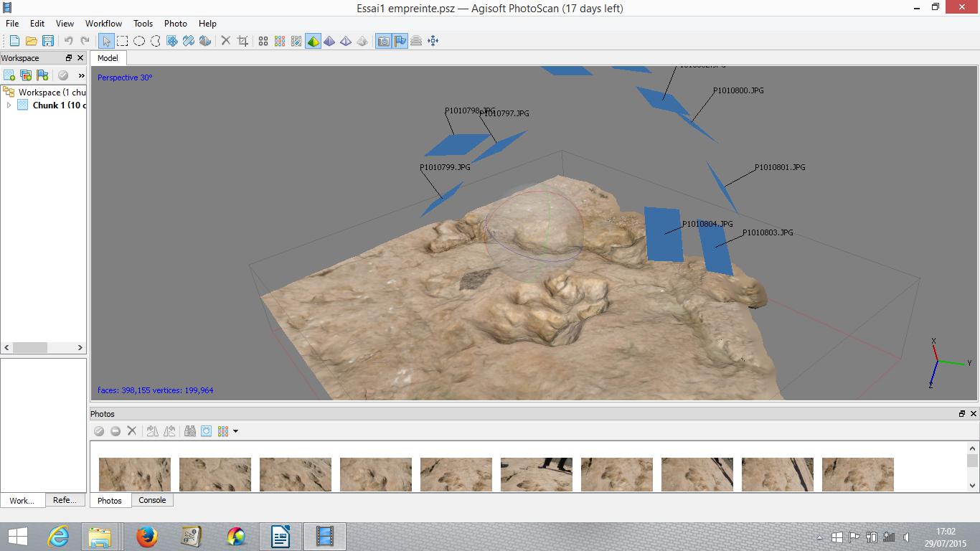
Task: Switch to the Console tab
Action: pos(152,500)
